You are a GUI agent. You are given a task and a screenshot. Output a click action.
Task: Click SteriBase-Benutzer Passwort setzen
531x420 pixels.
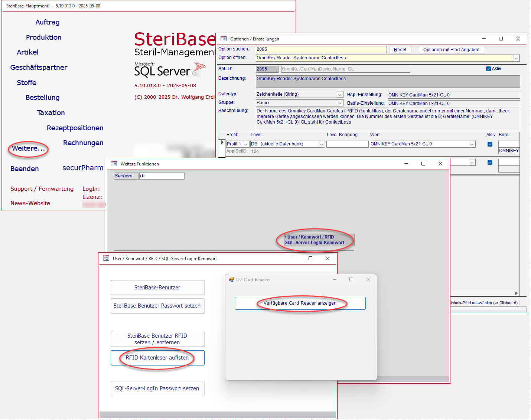157,306
